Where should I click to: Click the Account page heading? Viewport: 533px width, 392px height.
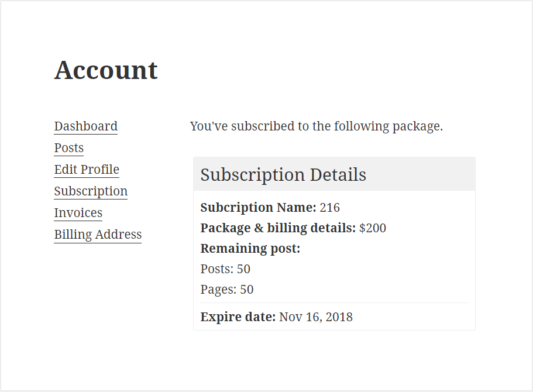click(x=106, y=70)
